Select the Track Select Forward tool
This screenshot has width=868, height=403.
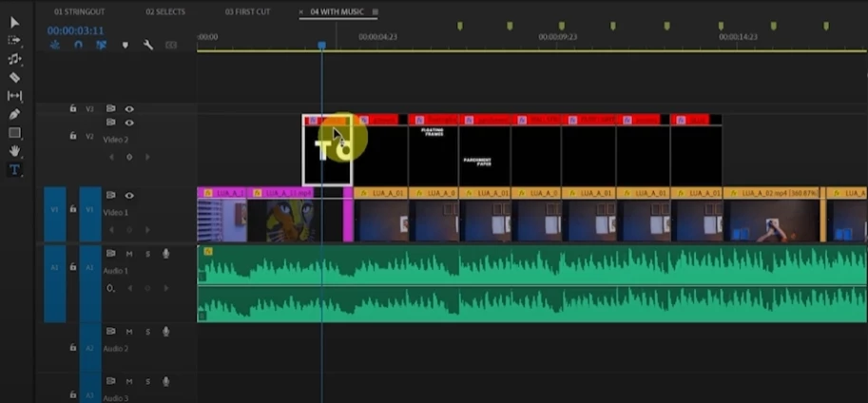[x=14, y=41]
